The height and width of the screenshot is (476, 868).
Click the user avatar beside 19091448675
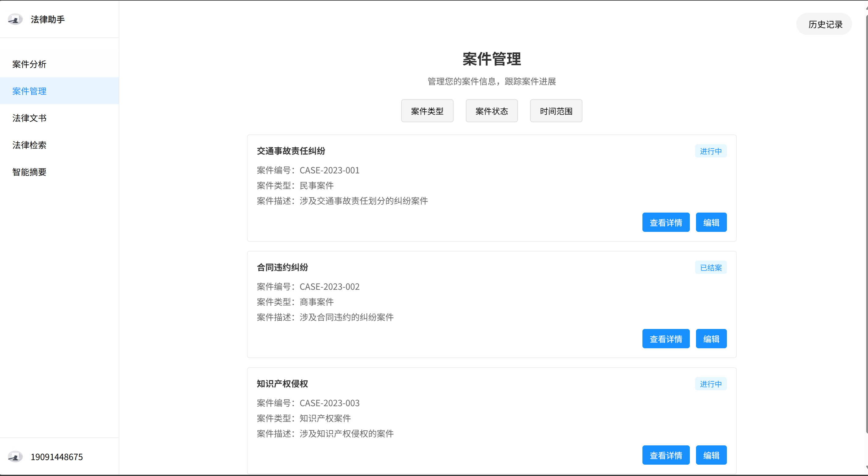(15, 456)
